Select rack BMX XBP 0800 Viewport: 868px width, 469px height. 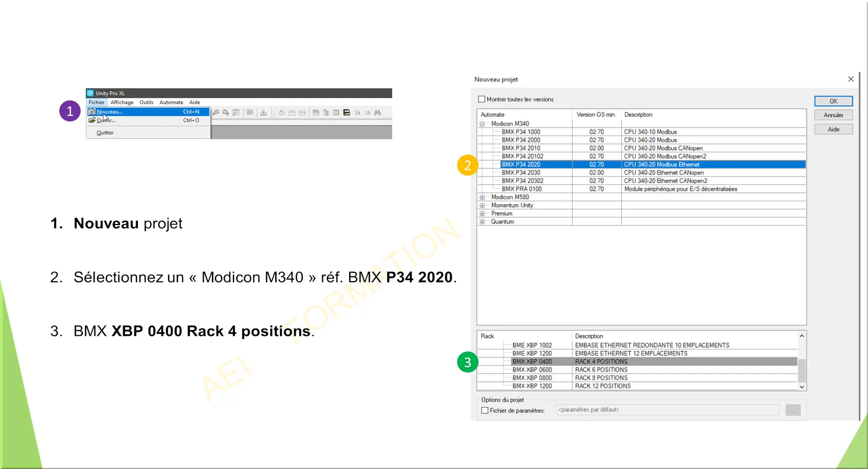pyautogui.click(x=532, y=378)
